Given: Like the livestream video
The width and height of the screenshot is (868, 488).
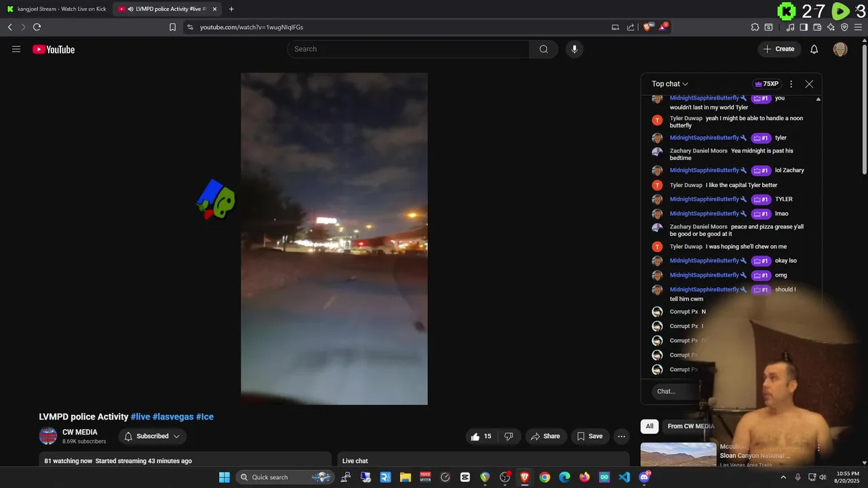Looking at the screenshot, I should [x=481, y=436].
